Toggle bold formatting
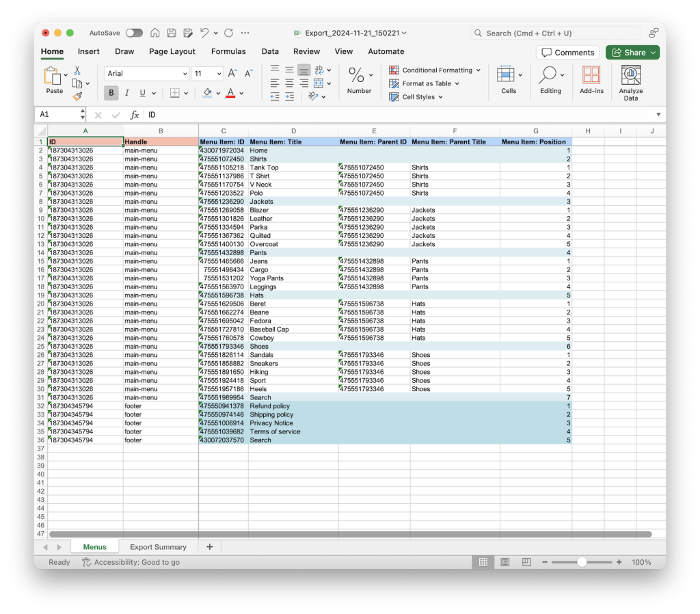The height and width of the screenshot is (614, 700). 111,92
